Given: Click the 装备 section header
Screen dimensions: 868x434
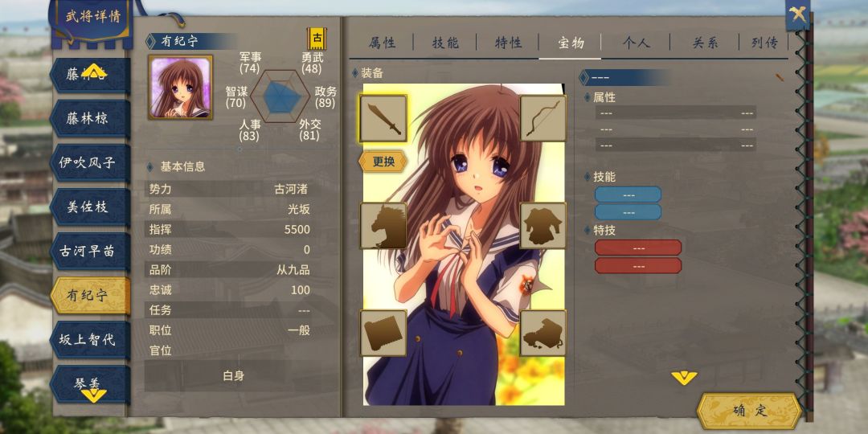Looking at the screenshot, I should coord(372,73).
